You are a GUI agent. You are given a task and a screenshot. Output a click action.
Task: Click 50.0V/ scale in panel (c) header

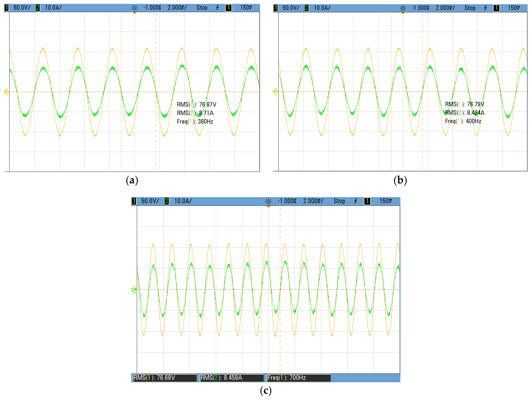pos(150,201)
